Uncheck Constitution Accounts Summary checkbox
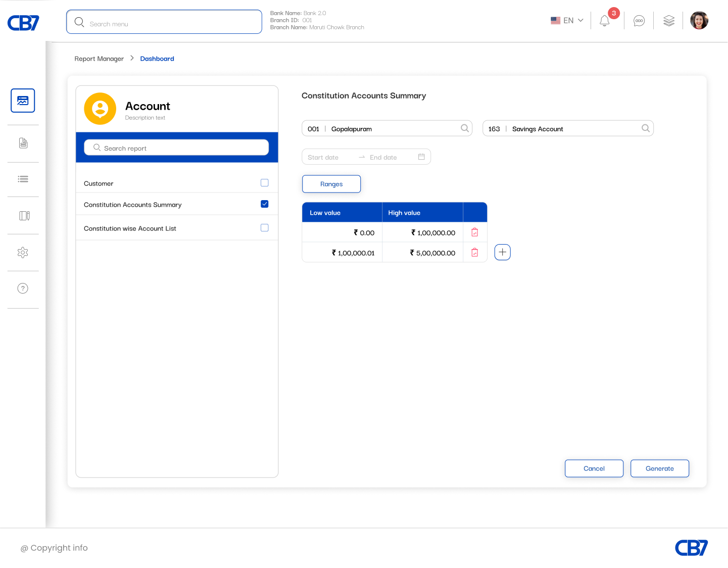 pyautogui.click(x=265, y=204)
